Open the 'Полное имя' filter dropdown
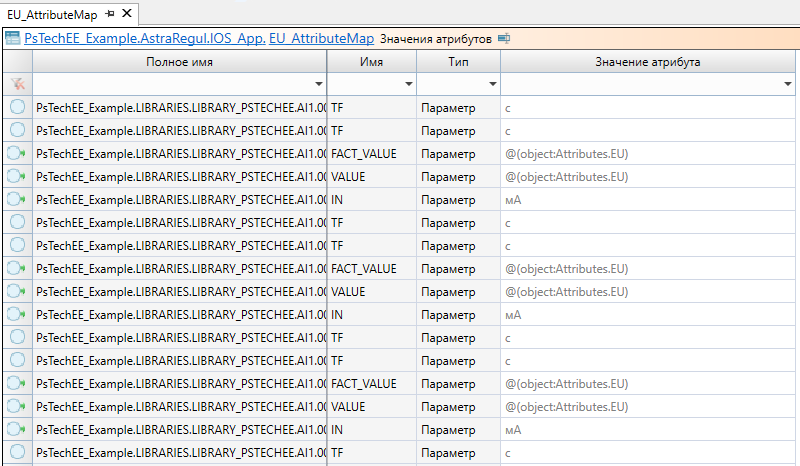This screenshot has height=466, width=800. pos(319,84)
